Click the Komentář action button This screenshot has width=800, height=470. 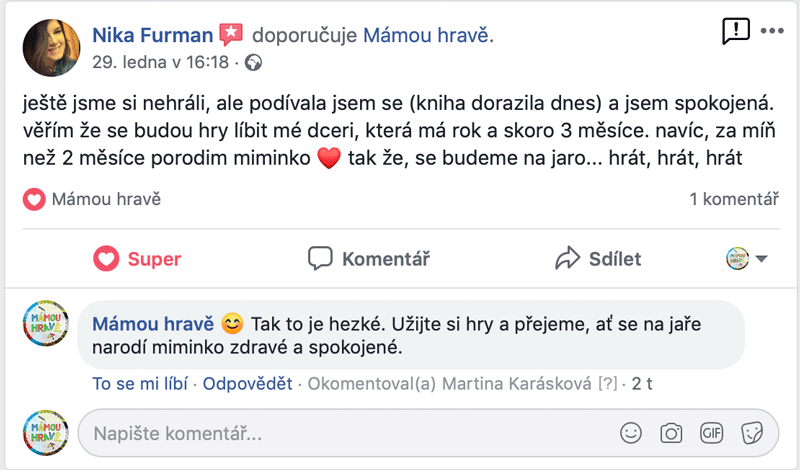point(369,259)
